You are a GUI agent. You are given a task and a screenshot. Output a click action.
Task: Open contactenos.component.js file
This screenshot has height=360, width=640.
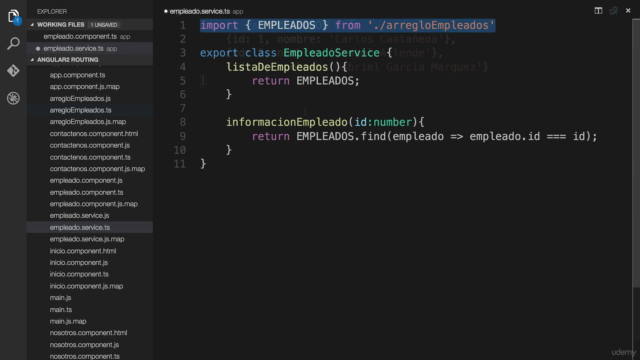[x=90, y=145]
